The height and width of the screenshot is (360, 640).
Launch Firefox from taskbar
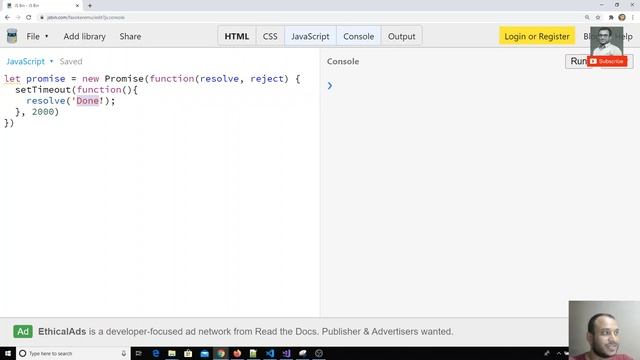[x=237, y=353]
